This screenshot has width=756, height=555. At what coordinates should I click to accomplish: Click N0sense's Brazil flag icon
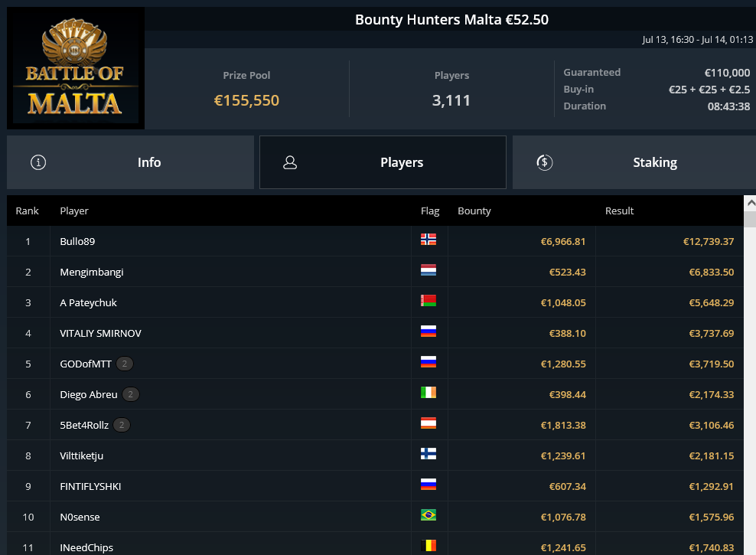pyautogui.click(x=429, y=515)
